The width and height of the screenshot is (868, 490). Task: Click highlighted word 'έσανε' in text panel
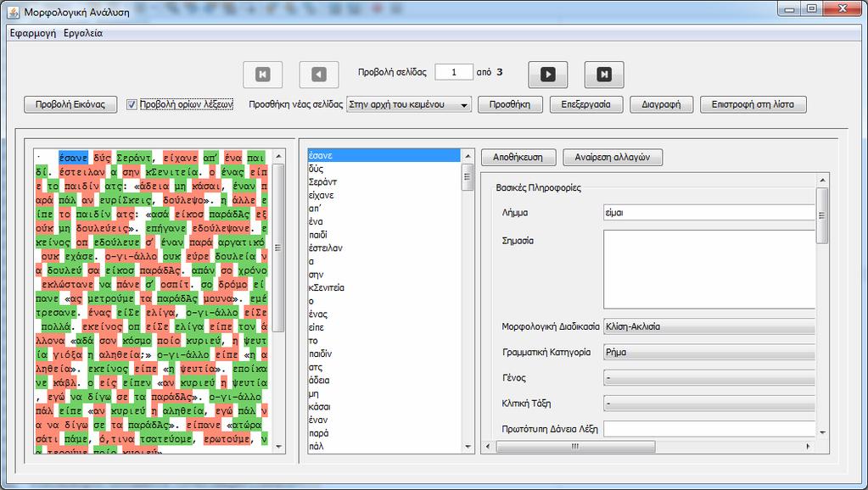(73, 159)
